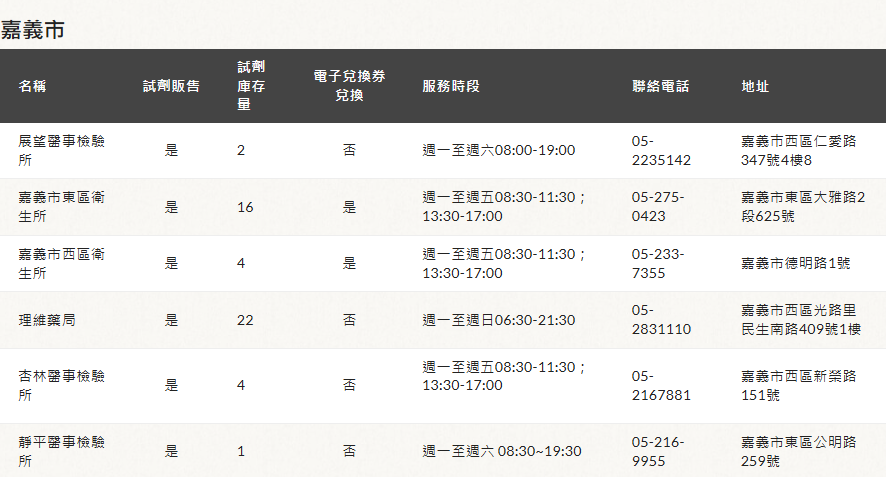This screenshot has height=477, width=886.
Task: Click the 嘉義市 section heading
Action: click(33, 30)
